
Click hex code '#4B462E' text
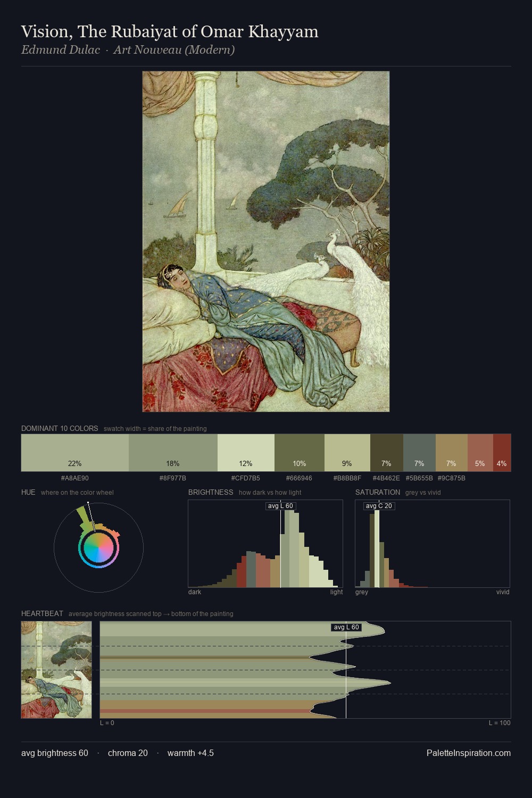click(x=386, y=478)
